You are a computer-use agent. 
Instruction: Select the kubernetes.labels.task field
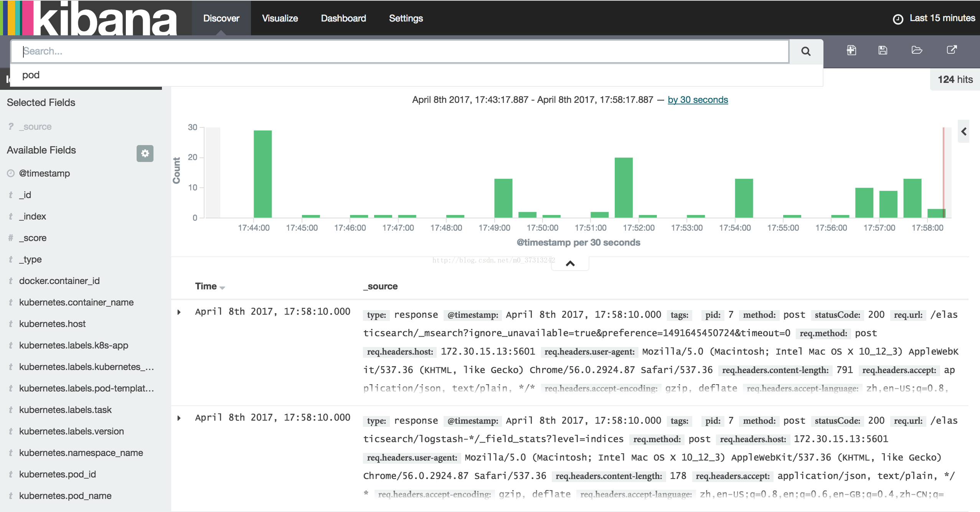pos(65,410)
